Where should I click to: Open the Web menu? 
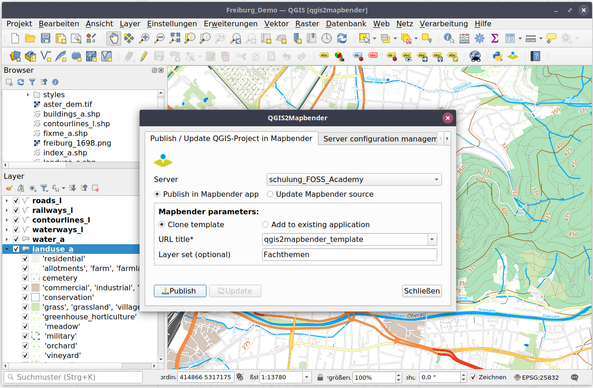[381, 24]
